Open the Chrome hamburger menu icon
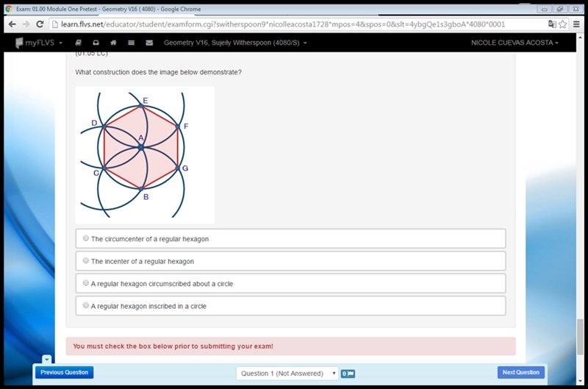588x389 pixels. pyautogui.click(x=576, y=24)
